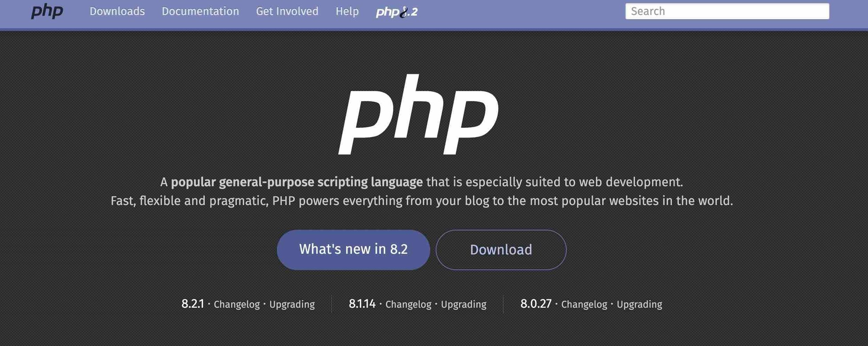View the Changelog for 8.2.1
The width and height of the screenshot is (868, 346).
(237, 305)
